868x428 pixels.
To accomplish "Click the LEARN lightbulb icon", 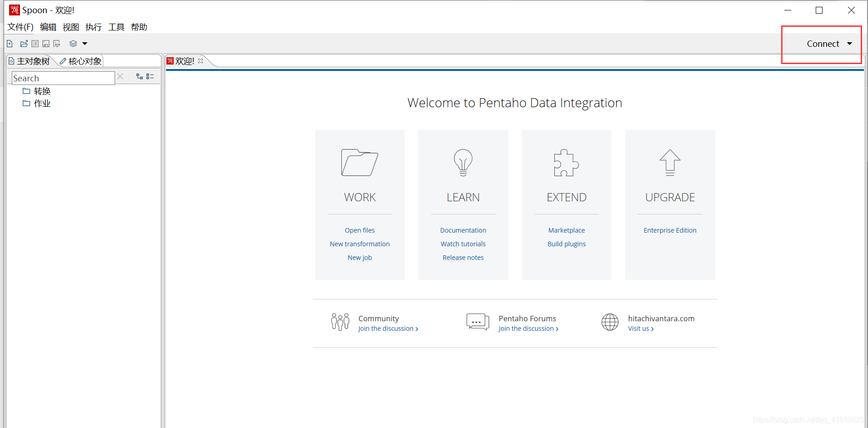I will pos(463,163).
